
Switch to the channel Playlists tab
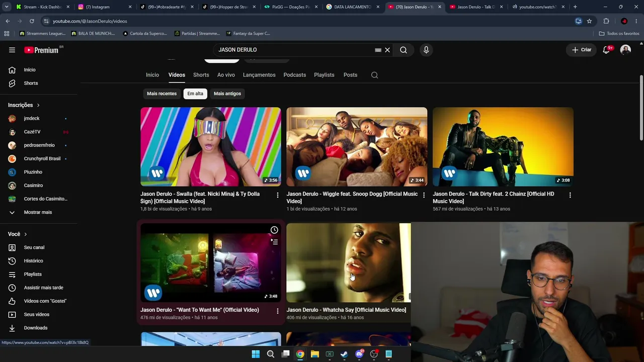324,75
